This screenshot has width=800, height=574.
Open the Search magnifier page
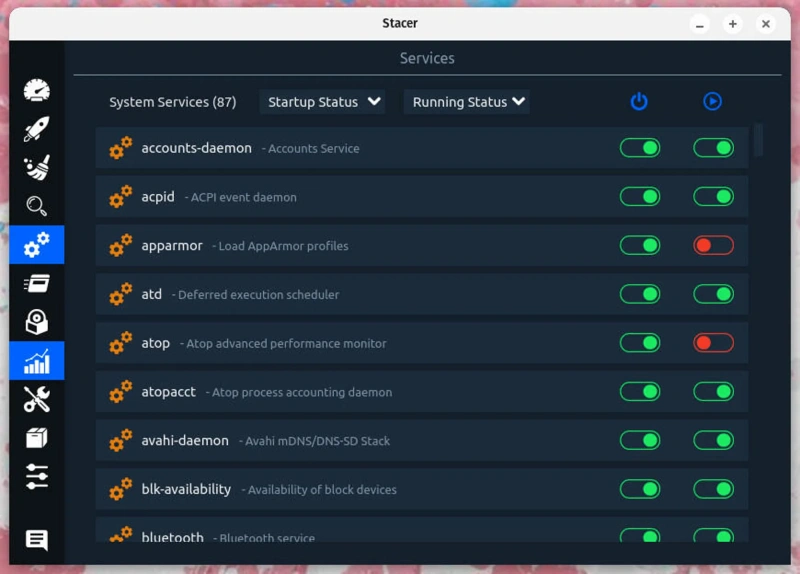(x=37, y=206)
